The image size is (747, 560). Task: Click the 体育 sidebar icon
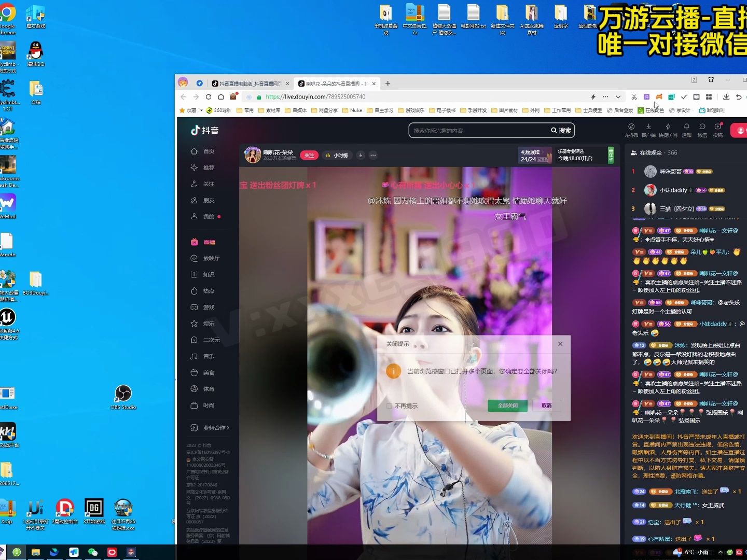(194, 389)
